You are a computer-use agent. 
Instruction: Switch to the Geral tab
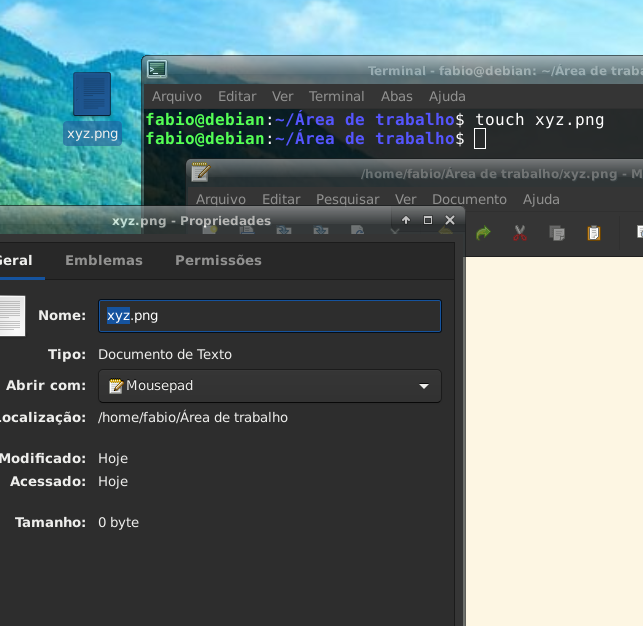point(16,260)
